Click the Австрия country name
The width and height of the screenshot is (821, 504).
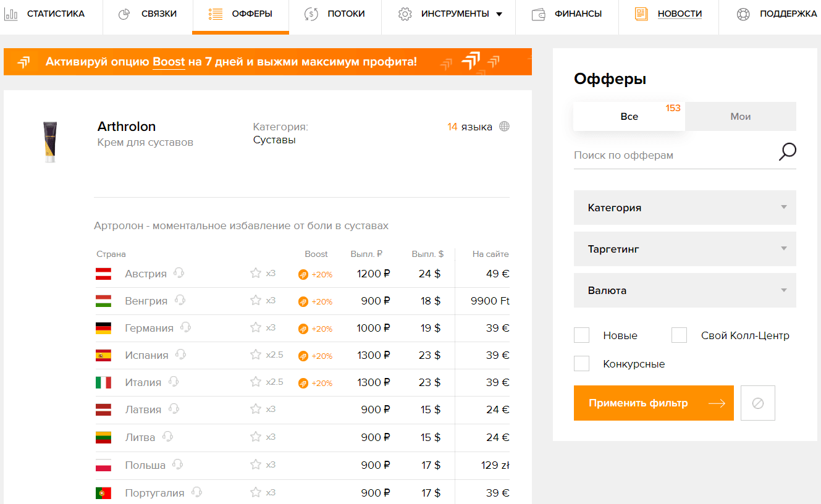point(146,274)
